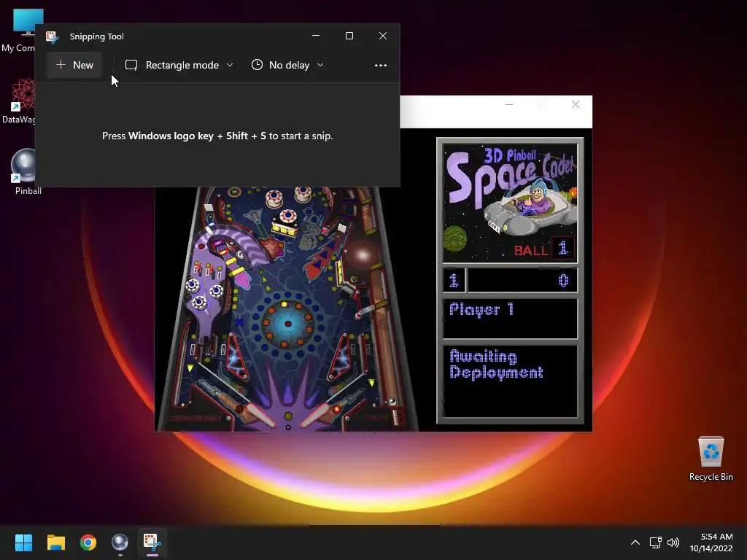Maximize the Snipping Tool window
The image size is (747, 560).
tap(349, 36)
